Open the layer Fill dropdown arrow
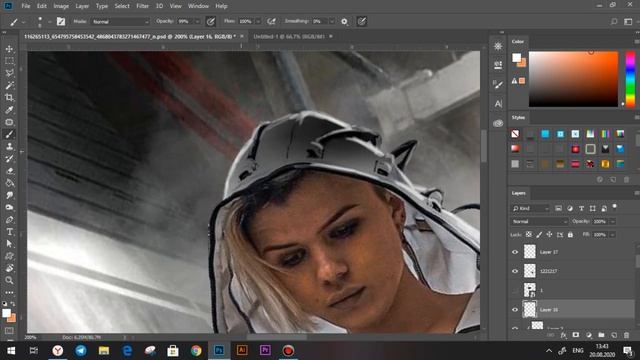The width and height of the screenshot is (640, 360). tap(612, 235)
